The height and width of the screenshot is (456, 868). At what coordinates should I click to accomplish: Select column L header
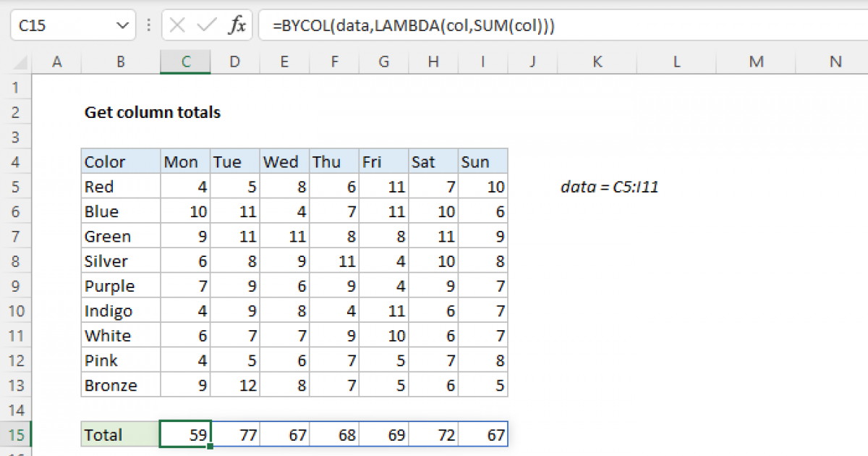tap(676, 63)
